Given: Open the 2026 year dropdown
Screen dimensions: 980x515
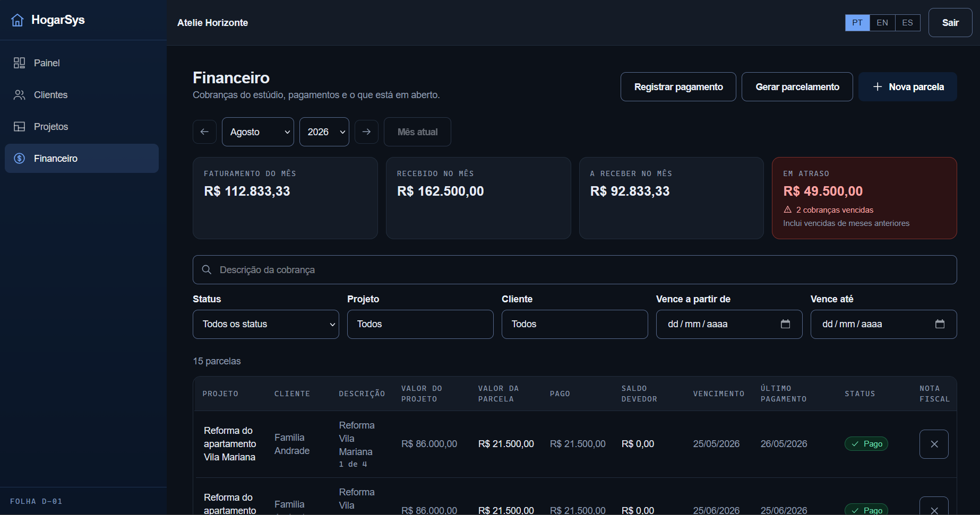Looking at the screenshot, I should click(324, 132).
